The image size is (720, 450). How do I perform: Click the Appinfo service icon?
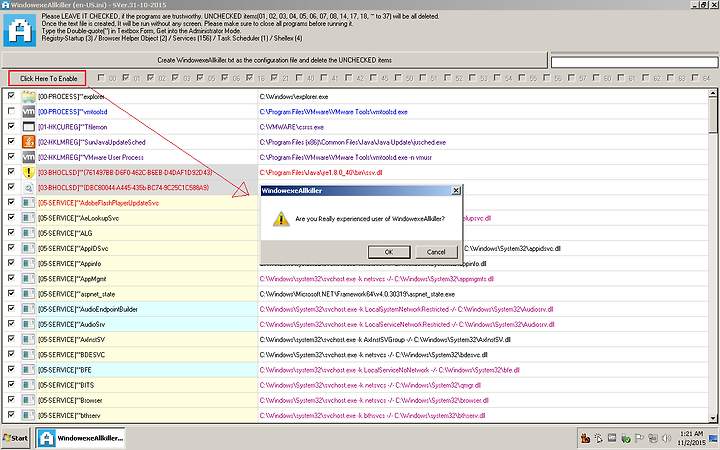click(x=28, y=263)
